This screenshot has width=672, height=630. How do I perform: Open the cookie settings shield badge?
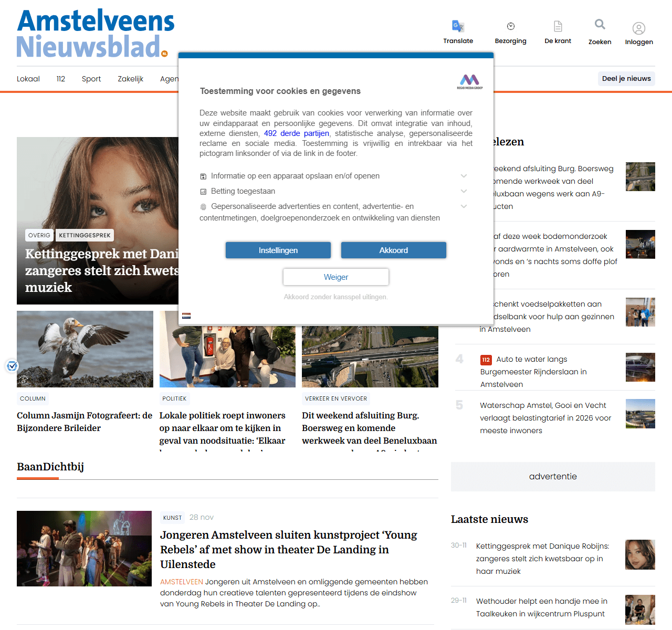(12, 366)
